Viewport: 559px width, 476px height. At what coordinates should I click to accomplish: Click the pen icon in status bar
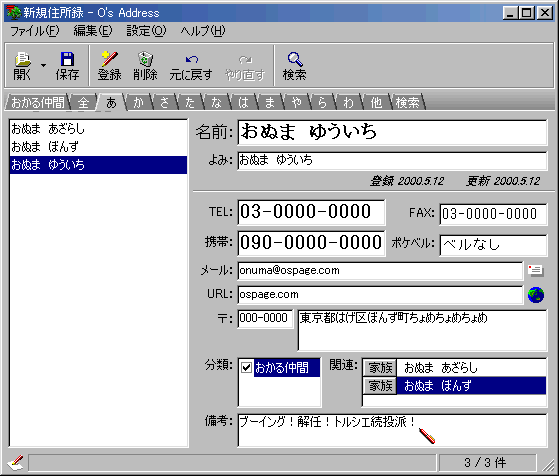point(15,462)
